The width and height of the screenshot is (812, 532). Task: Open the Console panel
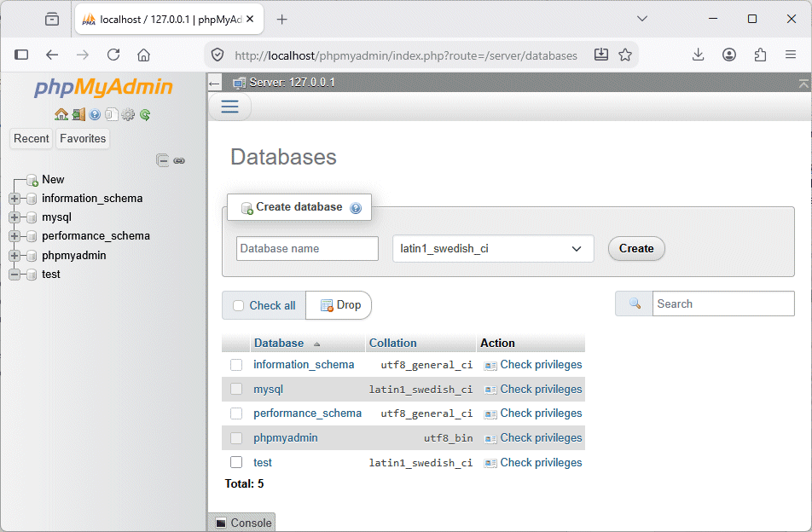pyautogui.click(x=242, y=523)
